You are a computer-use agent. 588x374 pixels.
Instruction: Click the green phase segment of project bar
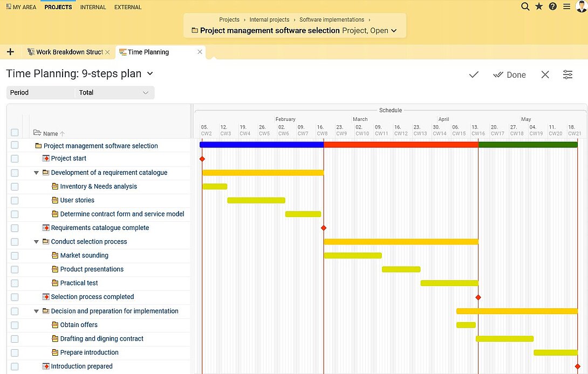coord(528,145)
